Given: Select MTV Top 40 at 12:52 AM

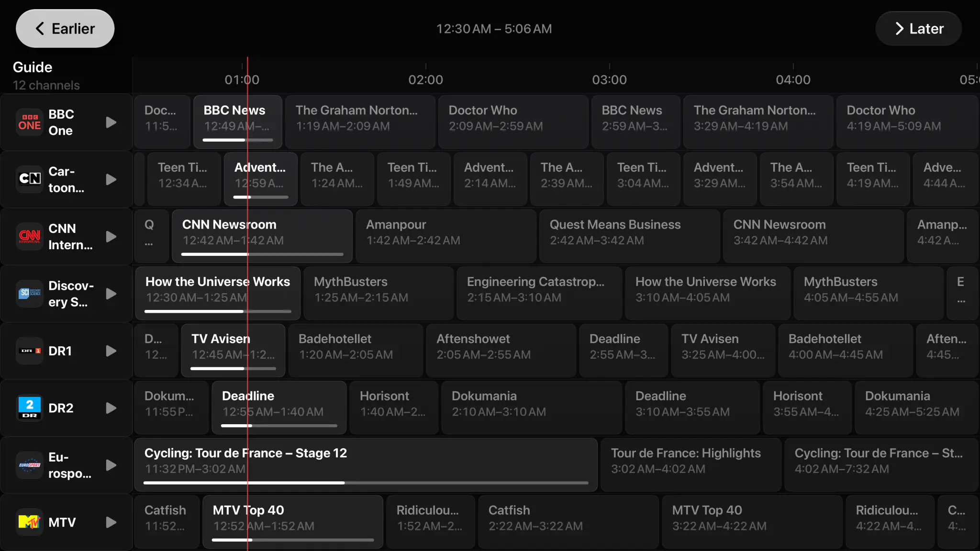Looking at the screenshot, I should pyautogui.click(x=293, y=522).
